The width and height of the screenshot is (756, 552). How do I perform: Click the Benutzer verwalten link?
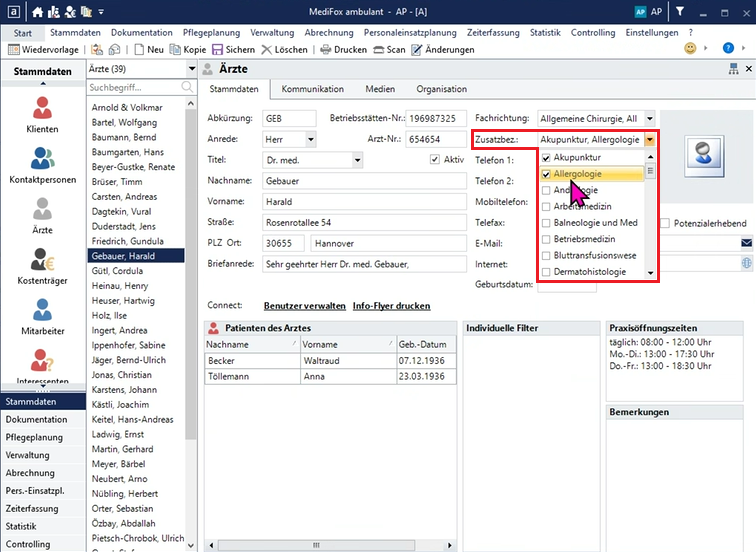pyautogui.click(x=304, y=306)
